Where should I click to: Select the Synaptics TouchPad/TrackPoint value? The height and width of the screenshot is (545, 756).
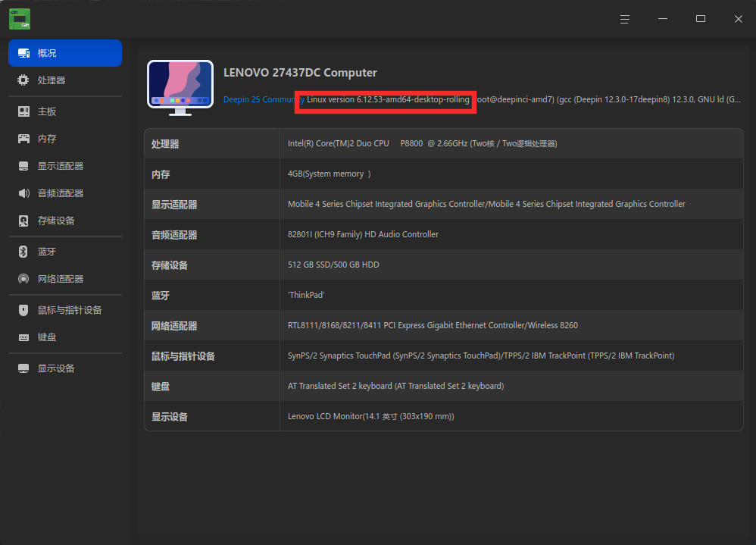coord(481,356)
